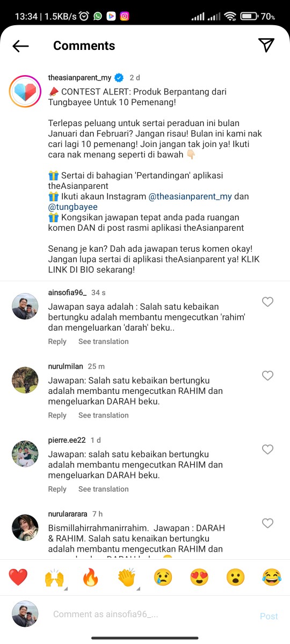
Task: Focus the Comment as ainsofia96_ field
Action: pyautogui.click(x=149, y=614)
